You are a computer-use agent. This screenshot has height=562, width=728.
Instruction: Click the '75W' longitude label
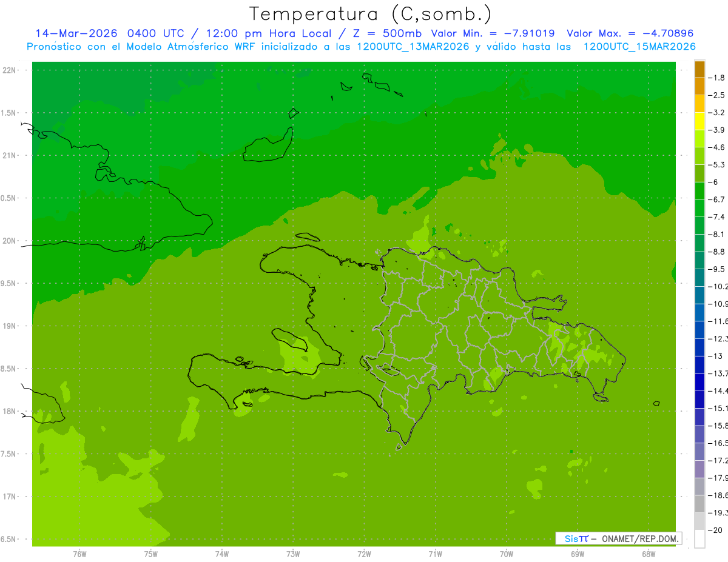(150, 554)
